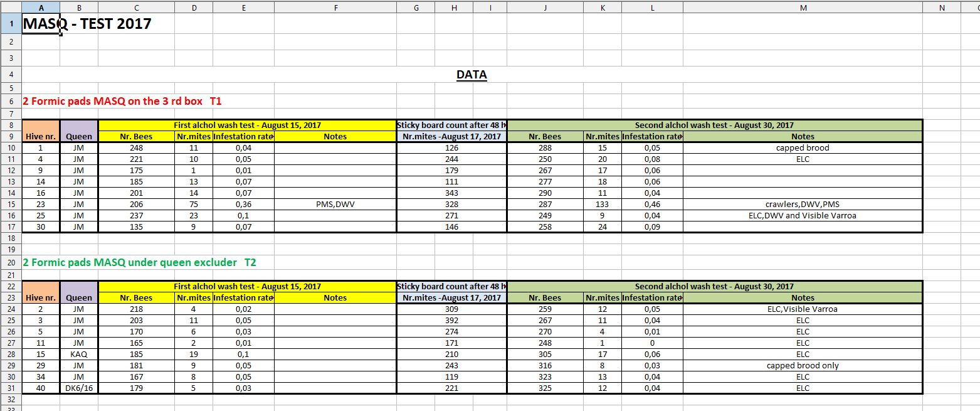The image size is (980, 411).
Task: Click Second alchol wash test header in T2
Action: (x=715, y=286)
